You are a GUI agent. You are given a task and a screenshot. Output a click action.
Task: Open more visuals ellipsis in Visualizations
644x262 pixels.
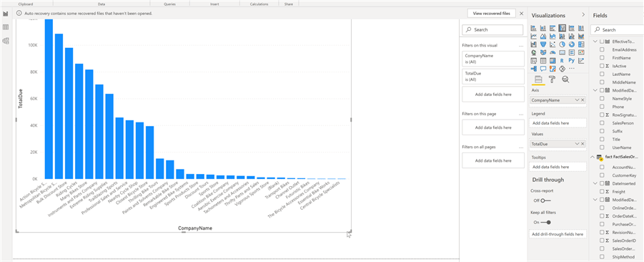click(572, 68)
